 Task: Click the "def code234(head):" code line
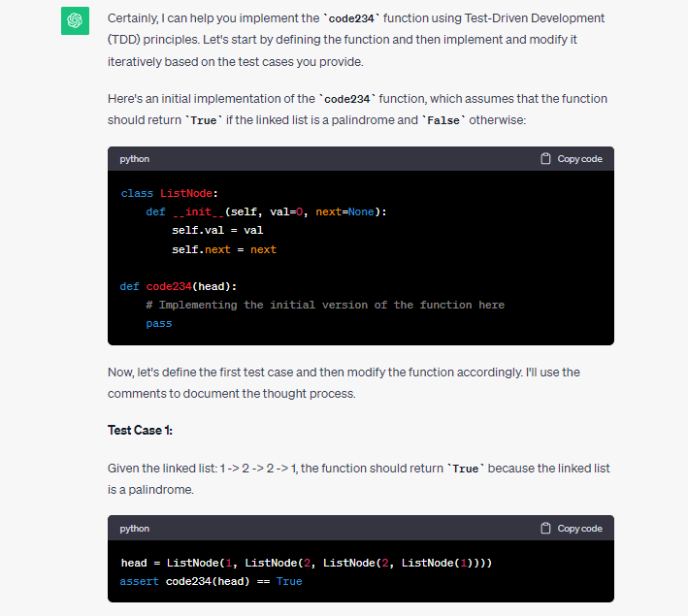pos(179,286)
